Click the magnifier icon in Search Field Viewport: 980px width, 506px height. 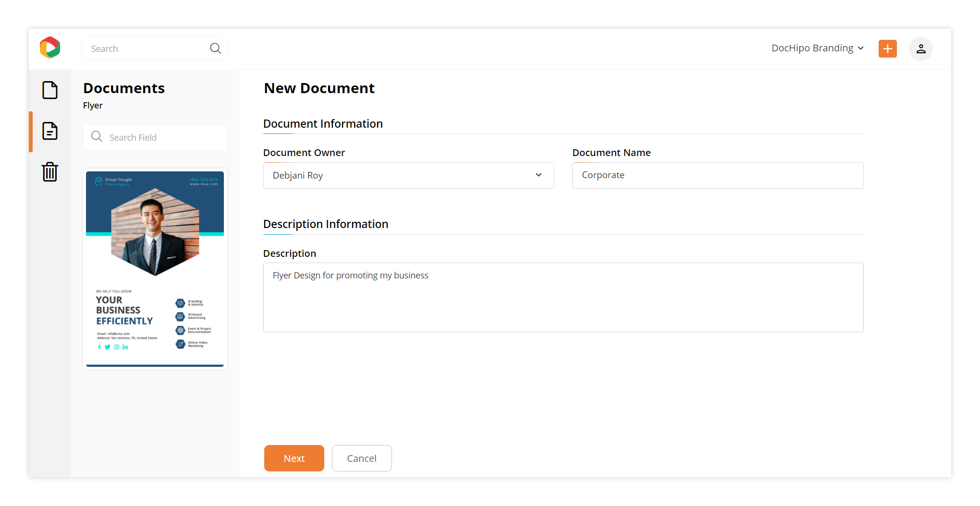point(97,137)
